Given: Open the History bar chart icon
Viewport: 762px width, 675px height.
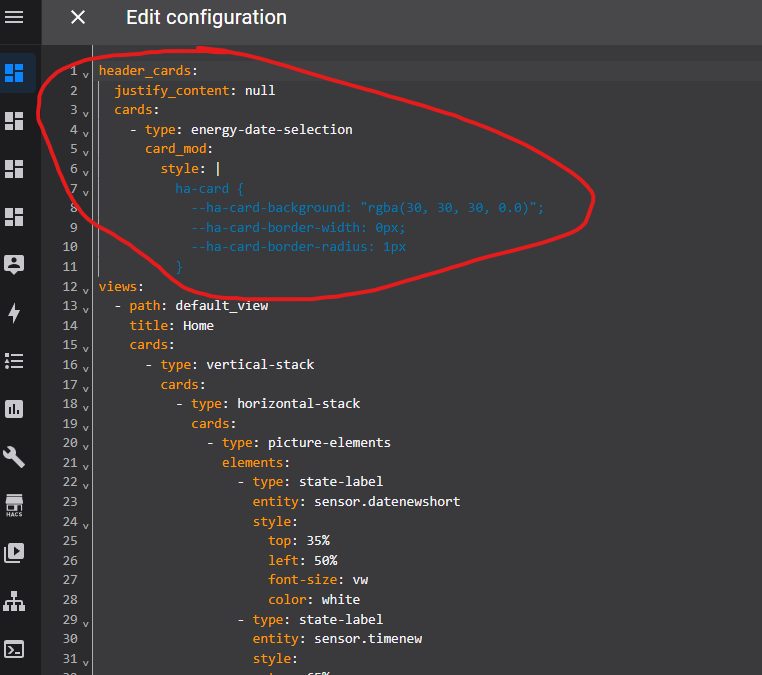Looking at the screenshot, I should (14, 409).
